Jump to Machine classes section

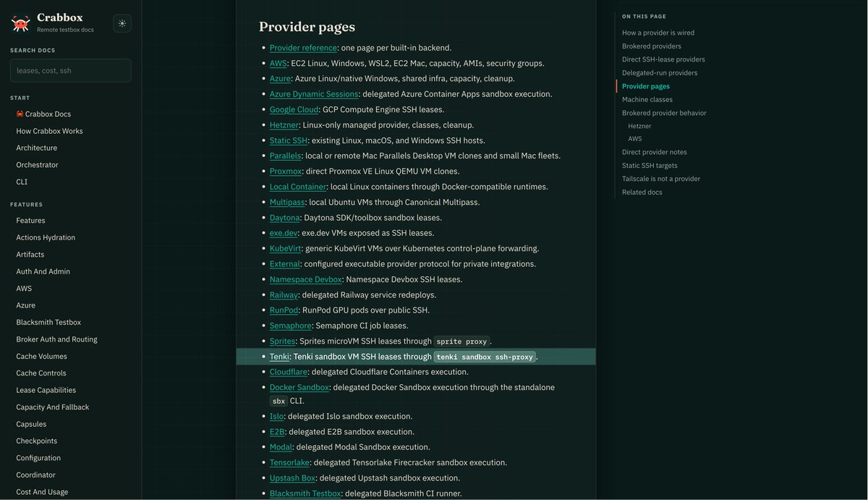tap(647, 99)
